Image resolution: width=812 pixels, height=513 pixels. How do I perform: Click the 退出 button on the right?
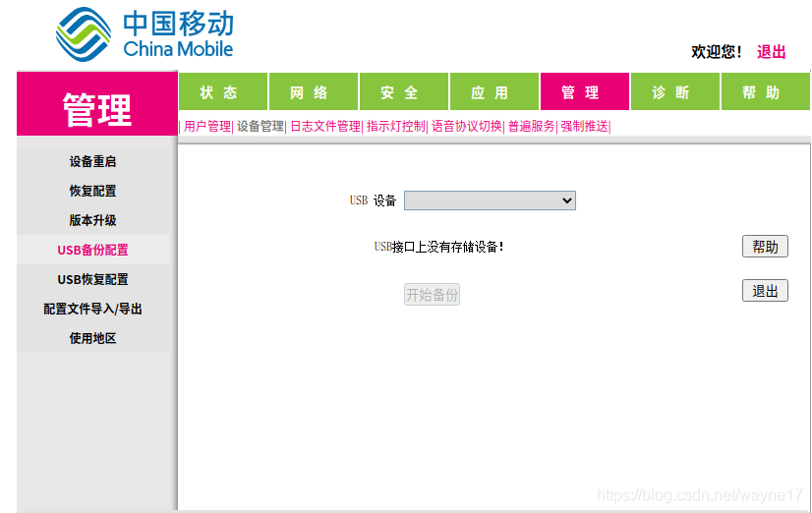[x=765, y=291]
